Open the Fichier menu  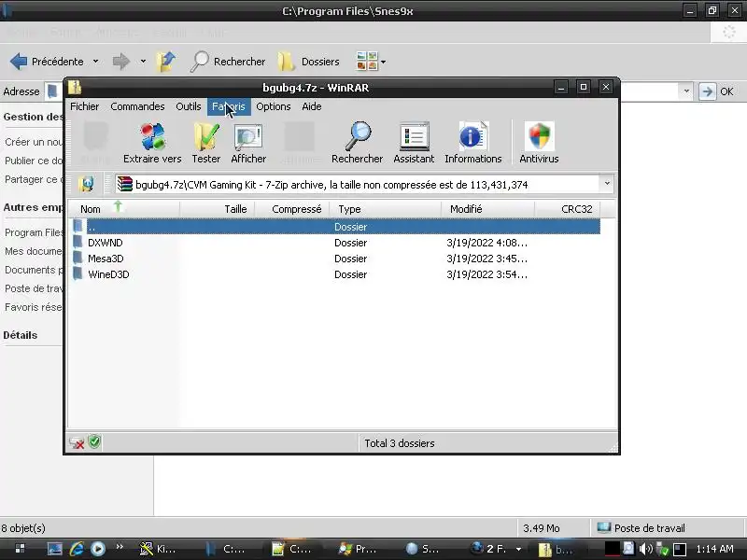(x=84, y=106)
